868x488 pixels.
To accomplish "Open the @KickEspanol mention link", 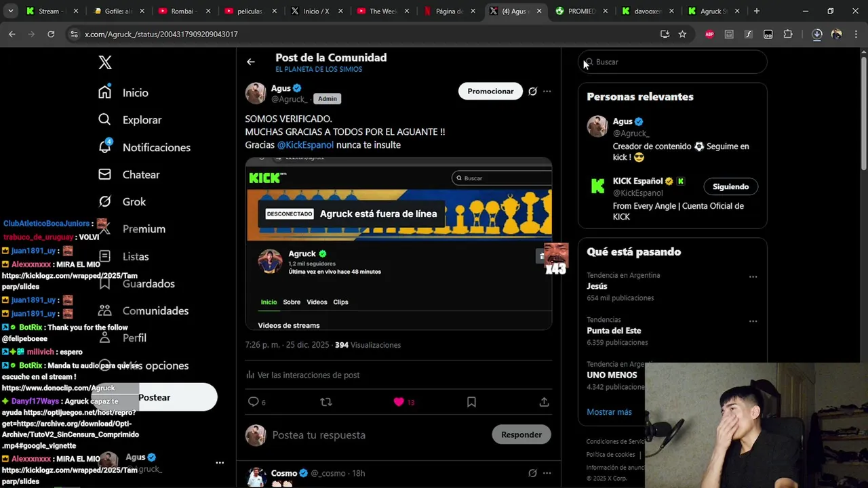I will [x=305, y=145].
